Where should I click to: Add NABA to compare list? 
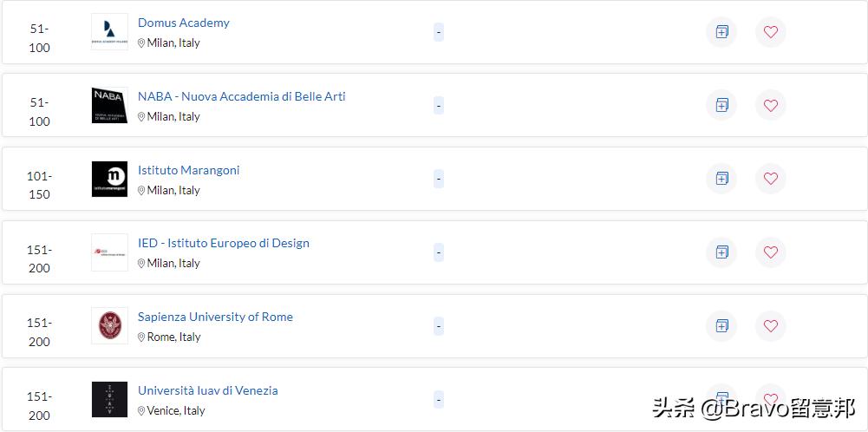coord(721,106)
